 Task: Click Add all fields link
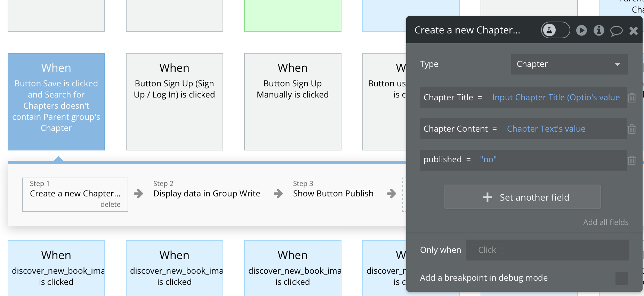point(606,222)
